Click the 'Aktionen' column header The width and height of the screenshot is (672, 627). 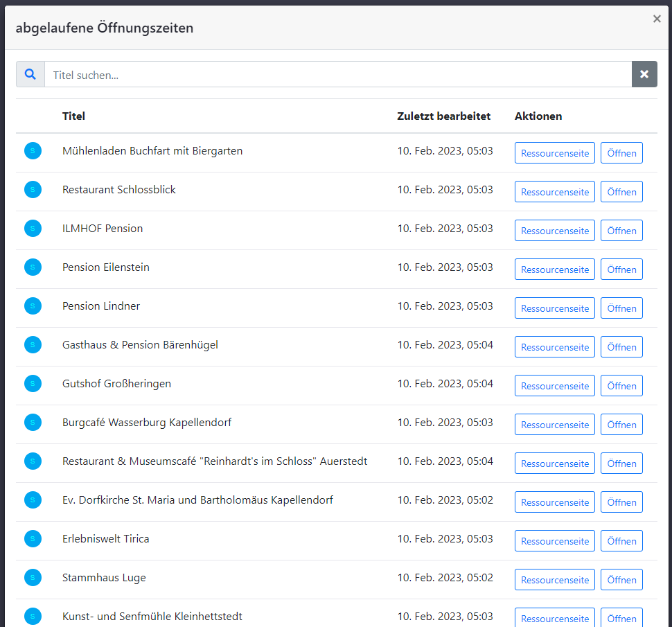point(538,116)
